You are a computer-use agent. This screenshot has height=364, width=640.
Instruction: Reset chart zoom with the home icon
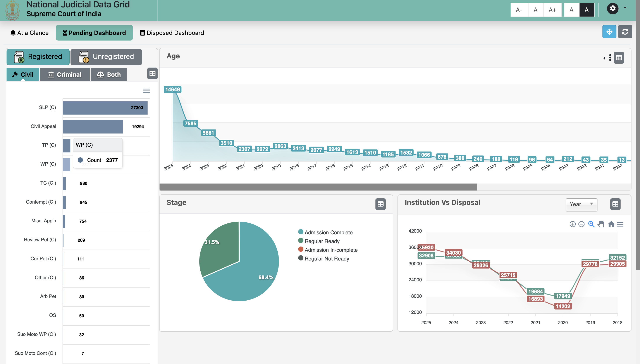(611, 224)
